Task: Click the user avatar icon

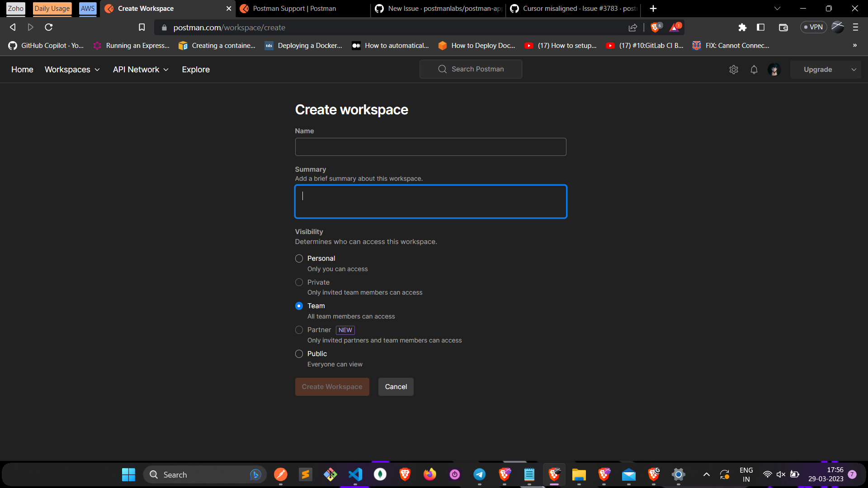Action: click(x=774, y=70)
